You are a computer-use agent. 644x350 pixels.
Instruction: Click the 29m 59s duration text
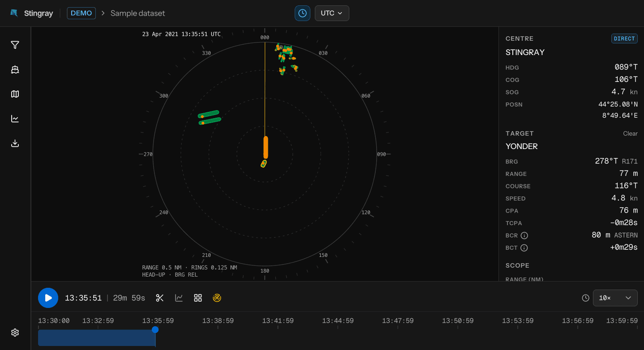[x=129, y=298]
